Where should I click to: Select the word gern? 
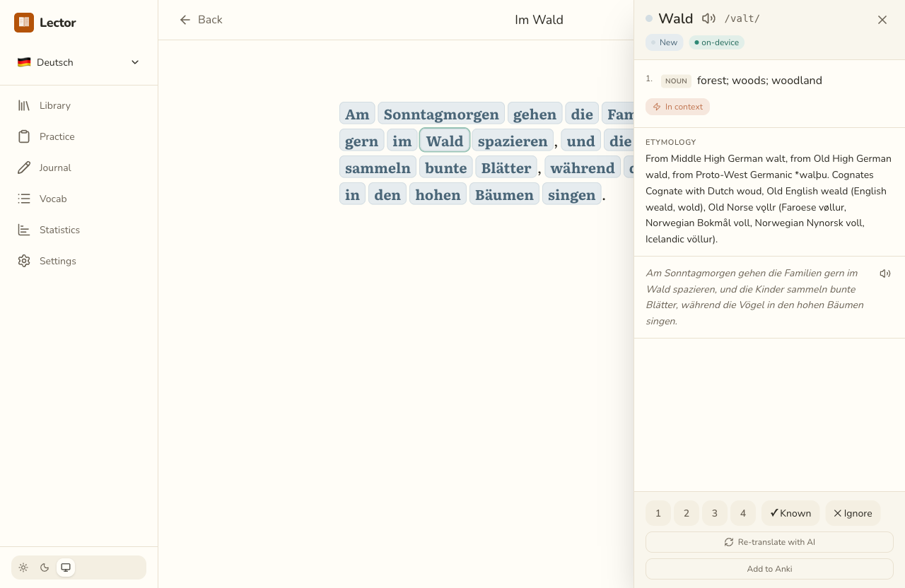coord(361,141)
